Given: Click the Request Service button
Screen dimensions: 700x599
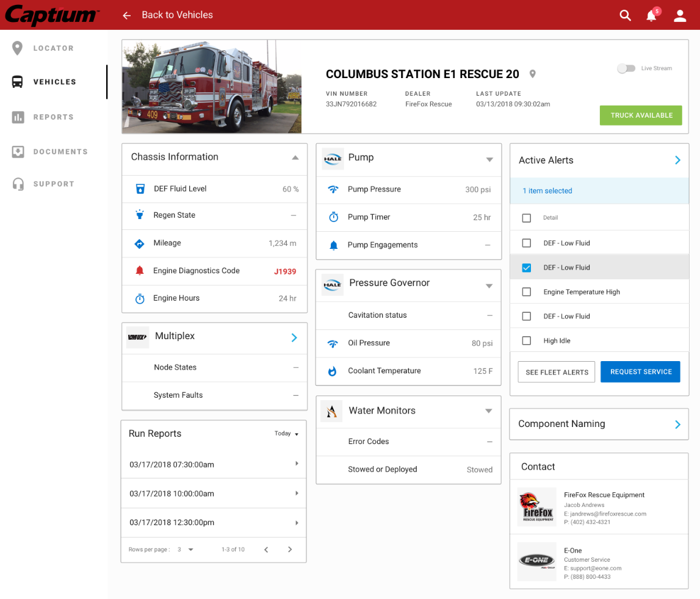Looking at the screenshot, I should tap(640, 371).
